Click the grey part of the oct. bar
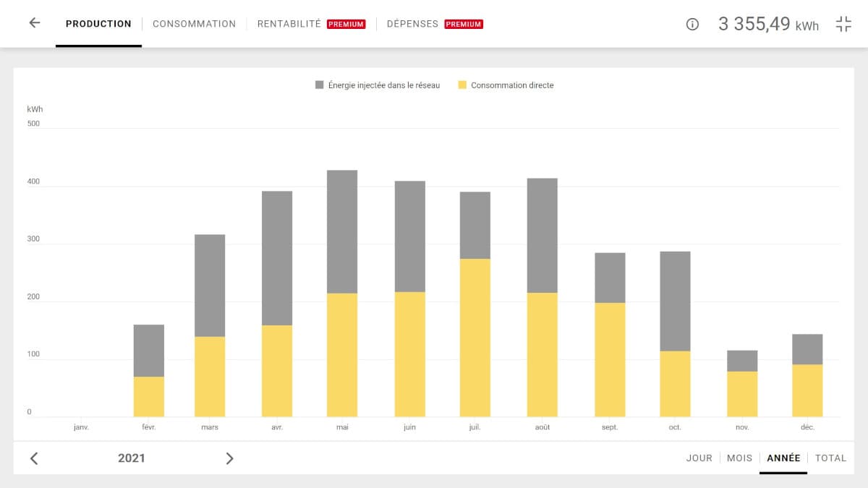This screenshot has height=488, width=868. pos(675,301)
